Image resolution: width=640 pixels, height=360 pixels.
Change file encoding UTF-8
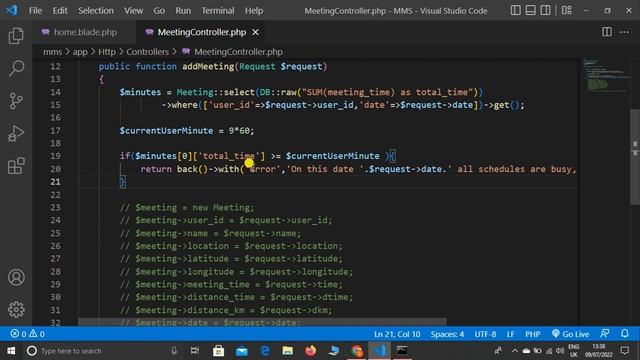click(x=485, y=334)
